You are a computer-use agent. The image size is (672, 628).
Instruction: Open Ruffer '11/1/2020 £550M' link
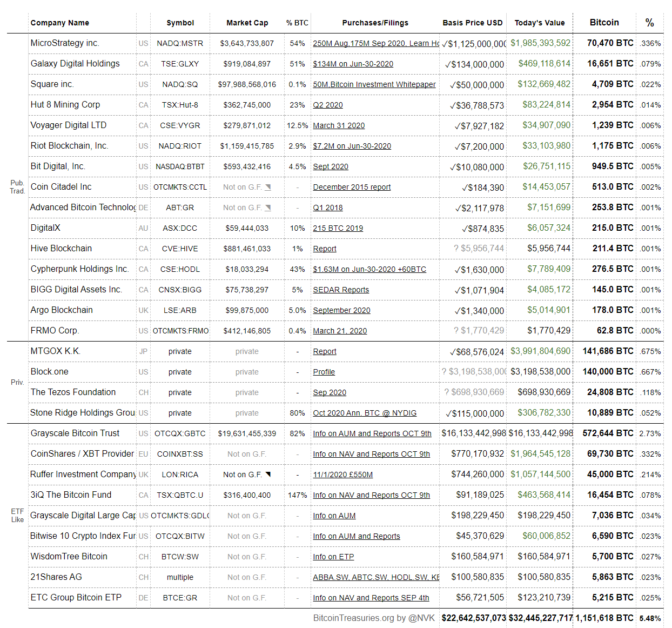[x=342, y=475]
